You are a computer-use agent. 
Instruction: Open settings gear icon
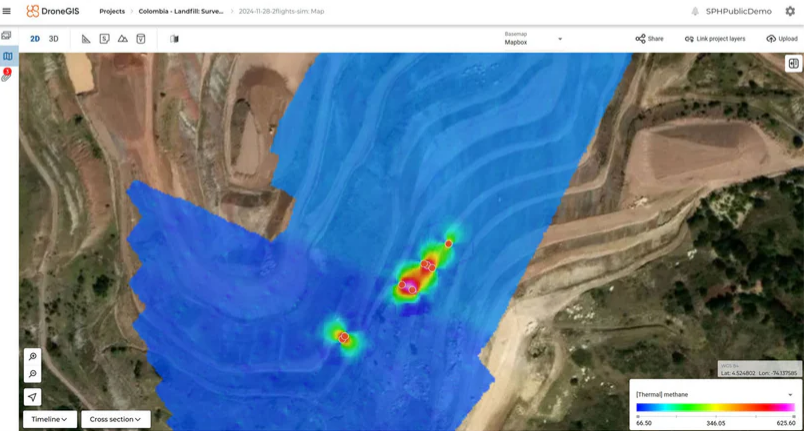click(790, 11)
